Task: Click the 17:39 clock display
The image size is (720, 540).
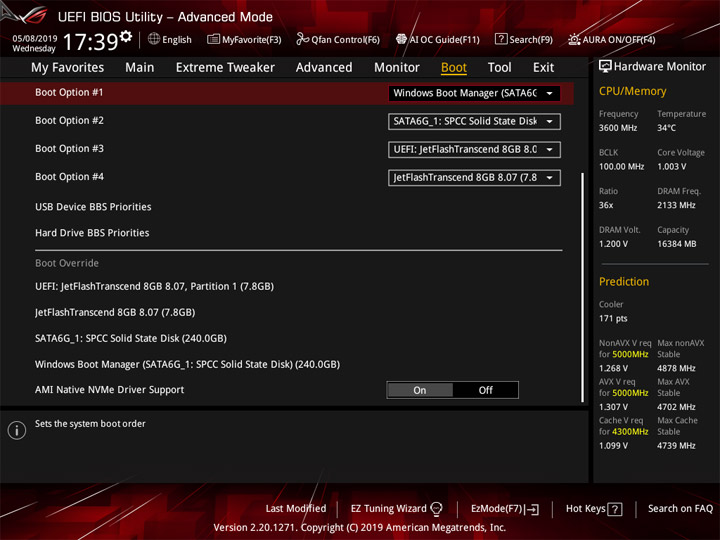Action: coord(90,42)
